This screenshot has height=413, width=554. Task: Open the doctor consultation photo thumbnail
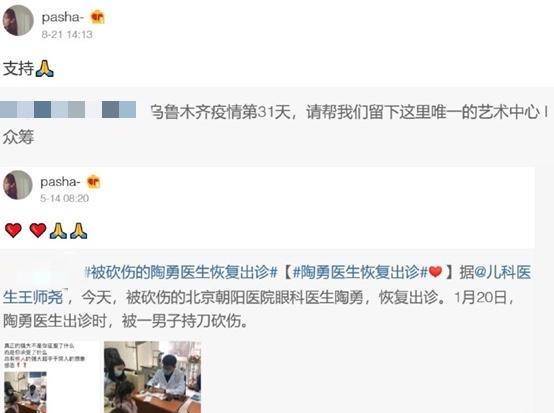tap(153, 377)
